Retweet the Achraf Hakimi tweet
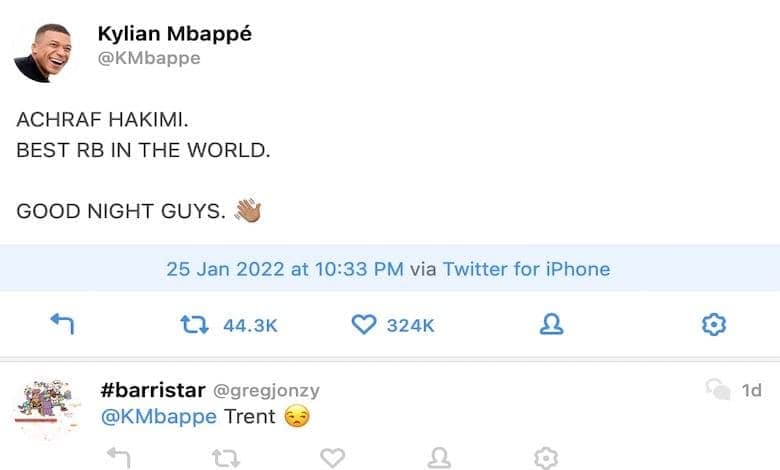780x470 pixels. click(193, 324)
